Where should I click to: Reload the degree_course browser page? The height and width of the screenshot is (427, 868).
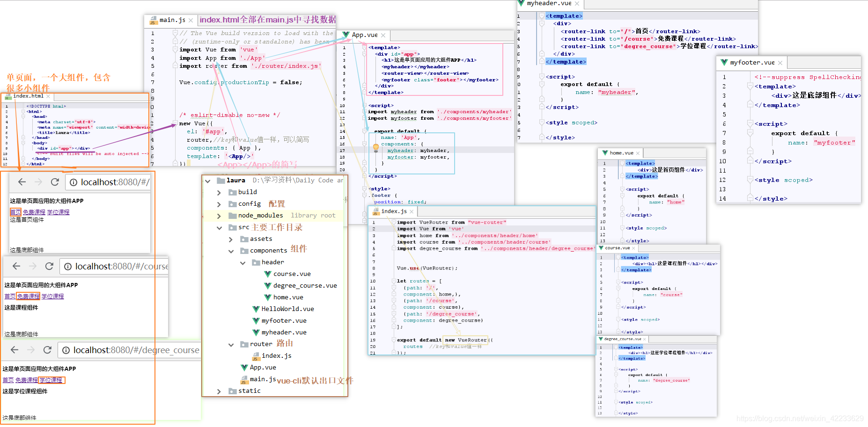pyautogui.click(x=47, y=350)
